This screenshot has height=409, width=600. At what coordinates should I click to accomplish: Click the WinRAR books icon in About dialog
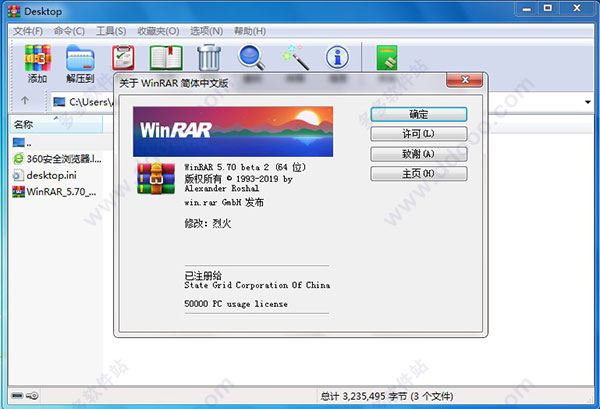pyautogui.click(x=156, y=178)
